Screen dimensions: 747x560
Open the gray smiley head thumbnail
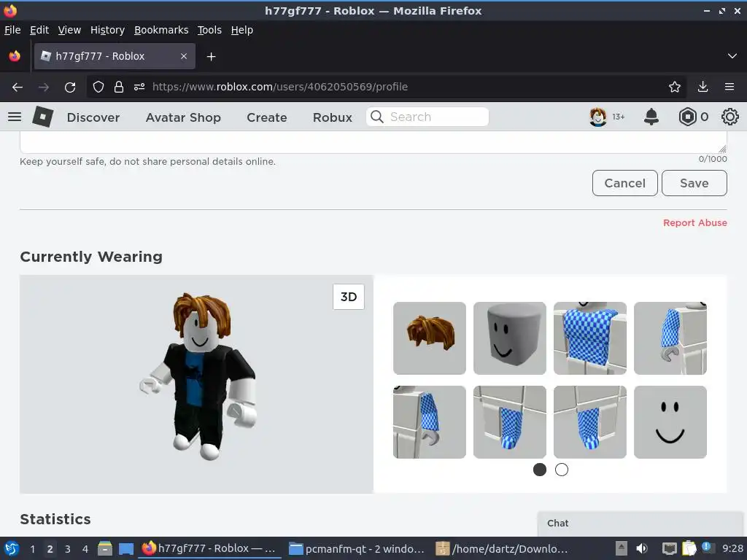(x=510, y=338)
